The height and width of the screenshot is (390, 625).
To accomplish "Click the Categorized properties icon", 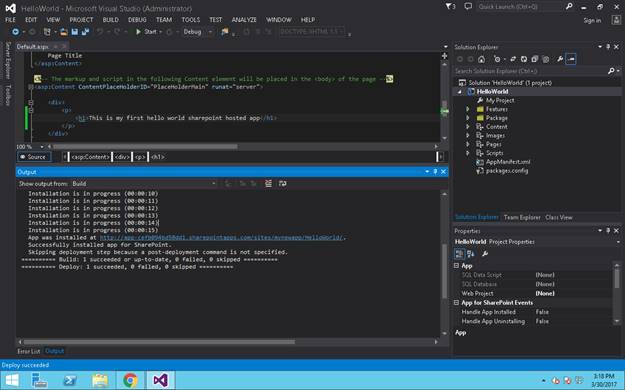I will [x=459, y=254].
